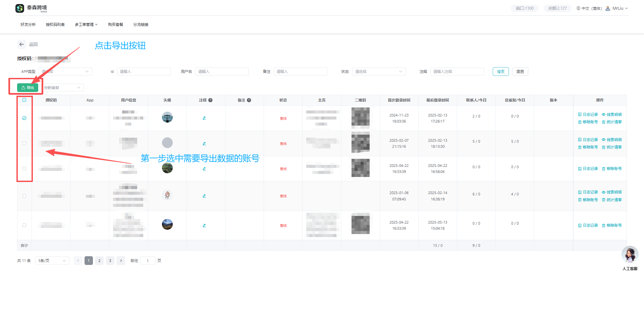Click the 泰森跨境 logo icon
This screenshot has width=644, height=320.
(20, 8)
